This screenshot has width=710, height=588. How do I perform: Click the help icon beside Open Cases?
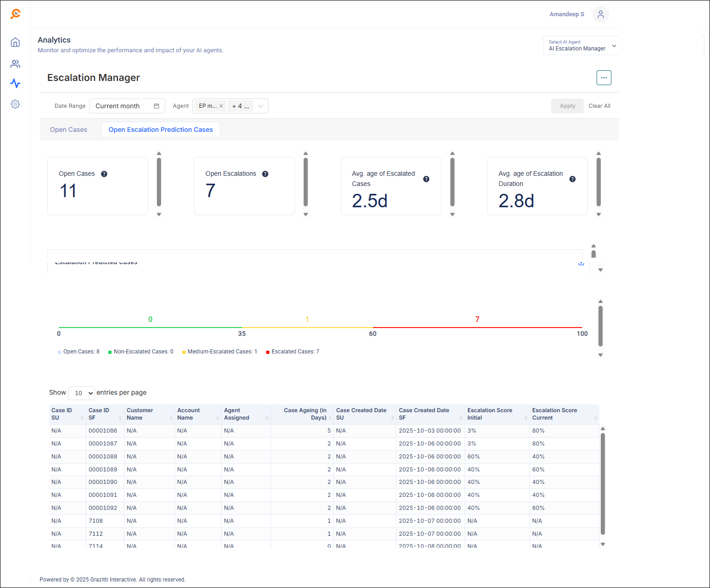coord(104,174)
